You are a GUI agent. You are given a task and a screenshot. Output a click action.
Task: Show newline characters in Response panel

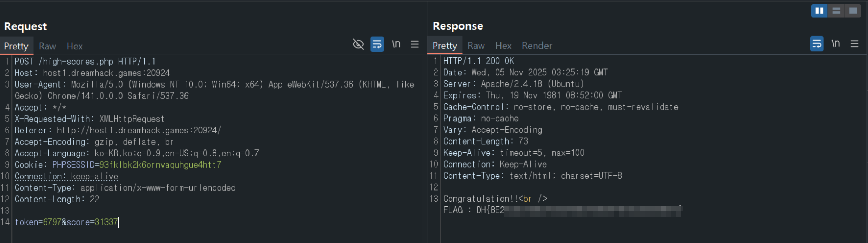pos(836,44)
